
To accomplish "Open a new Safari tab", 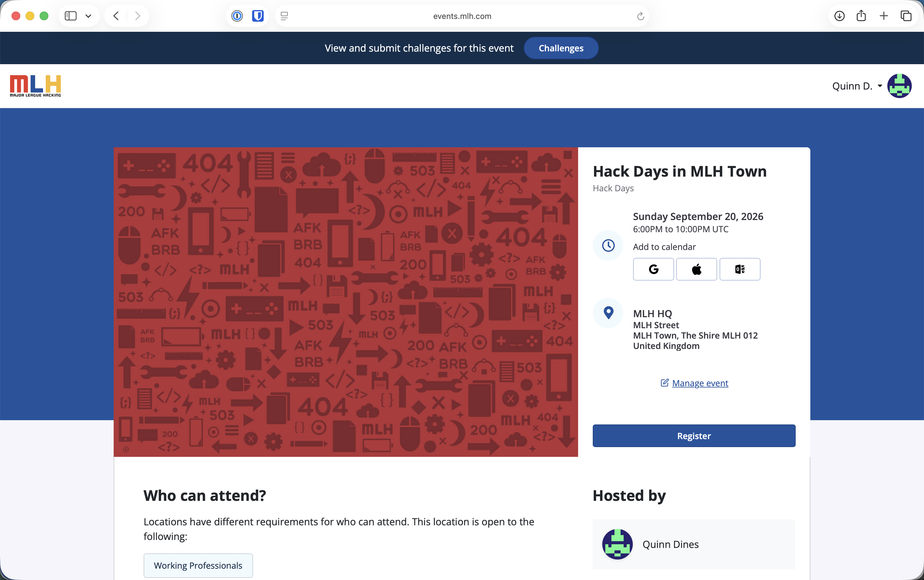I will coord(884,16).
